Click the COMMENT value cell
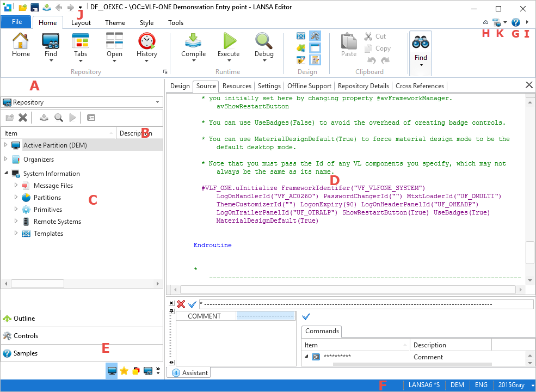536x392 pixels. [266, 316]
